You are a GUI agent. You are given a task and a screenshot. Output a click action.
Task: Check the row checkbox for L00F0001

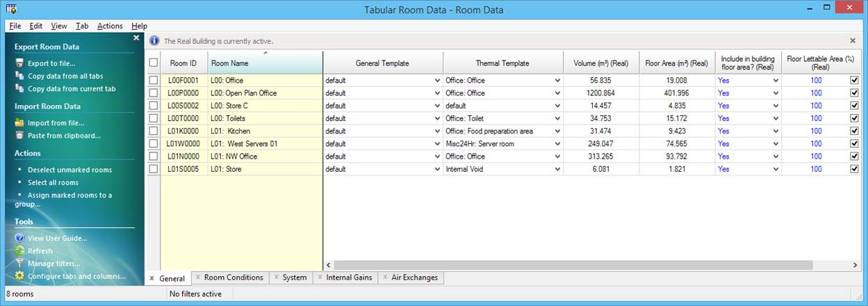[153, 80]
